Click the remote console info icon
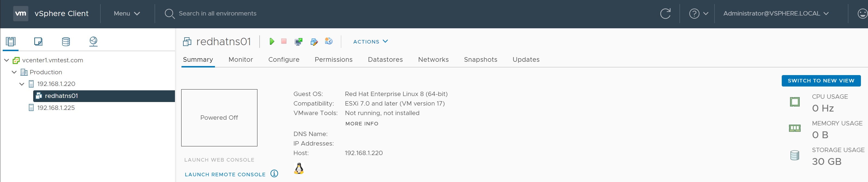Image resolution: width=868 pixels, height=182 pixels. tap(274, 174)
